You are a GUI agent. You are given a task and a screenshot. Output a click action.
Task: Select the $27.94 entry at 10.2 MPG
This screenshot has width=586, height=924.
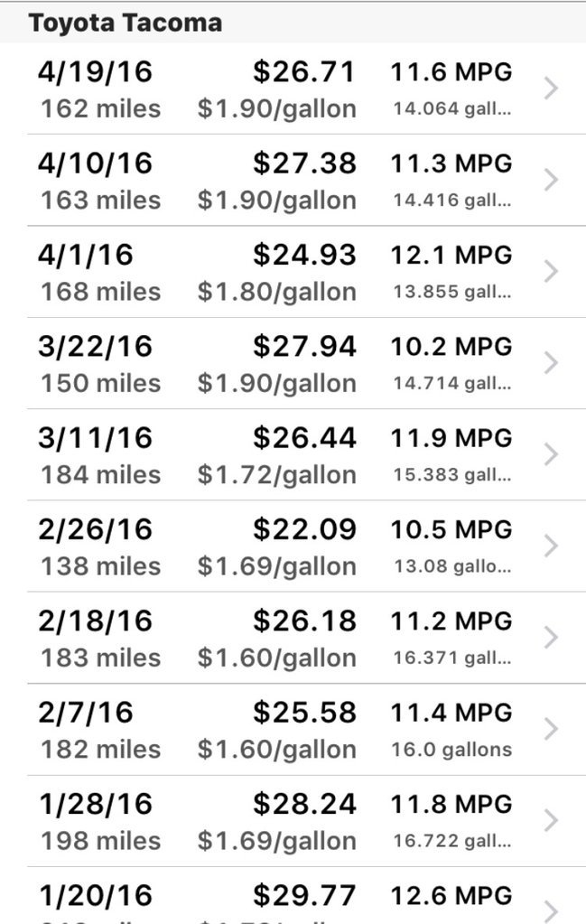pyautogui.click(x=293, y=363)
